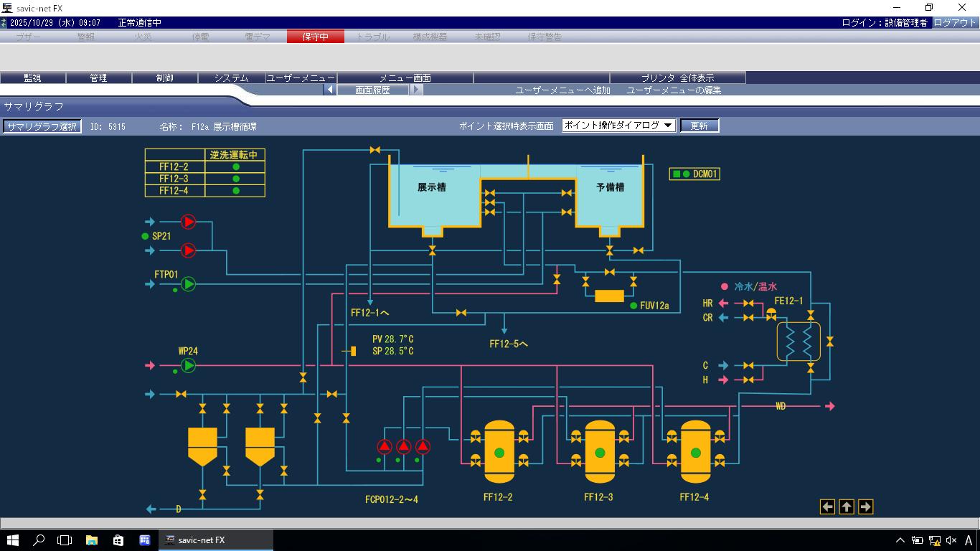Viewport: 980px width, 551px height.
Task: Click FF12-3 backwash status indicator
Action: tap(235, 179)
